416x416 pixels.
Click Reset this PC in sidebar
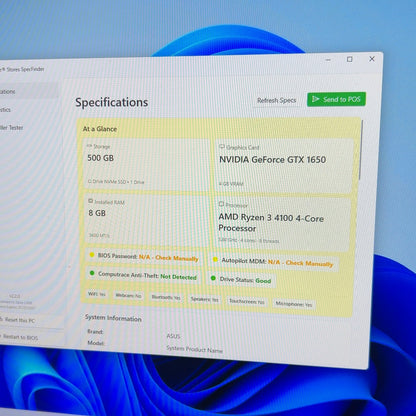(x=32, y=320)
